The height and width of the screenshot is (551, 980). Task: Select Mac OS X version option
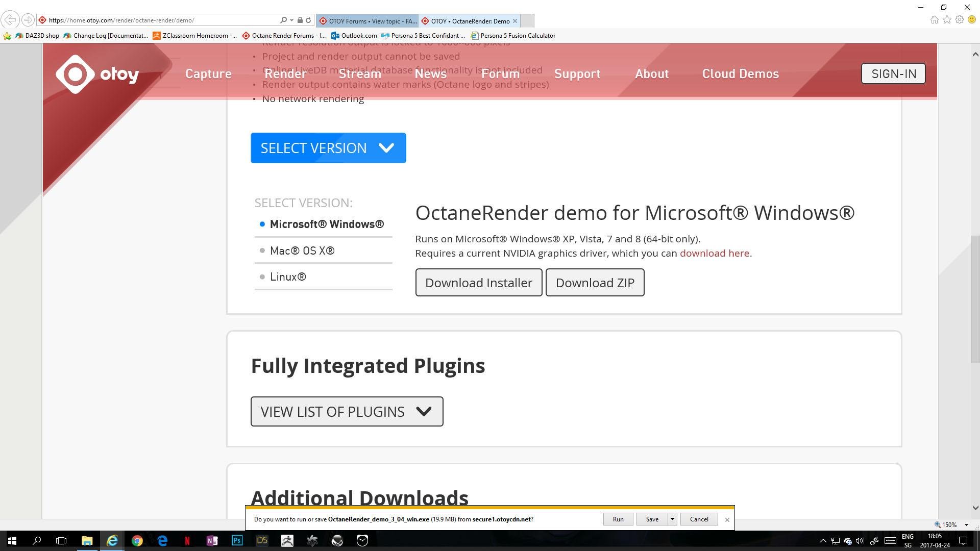point(302,251)
